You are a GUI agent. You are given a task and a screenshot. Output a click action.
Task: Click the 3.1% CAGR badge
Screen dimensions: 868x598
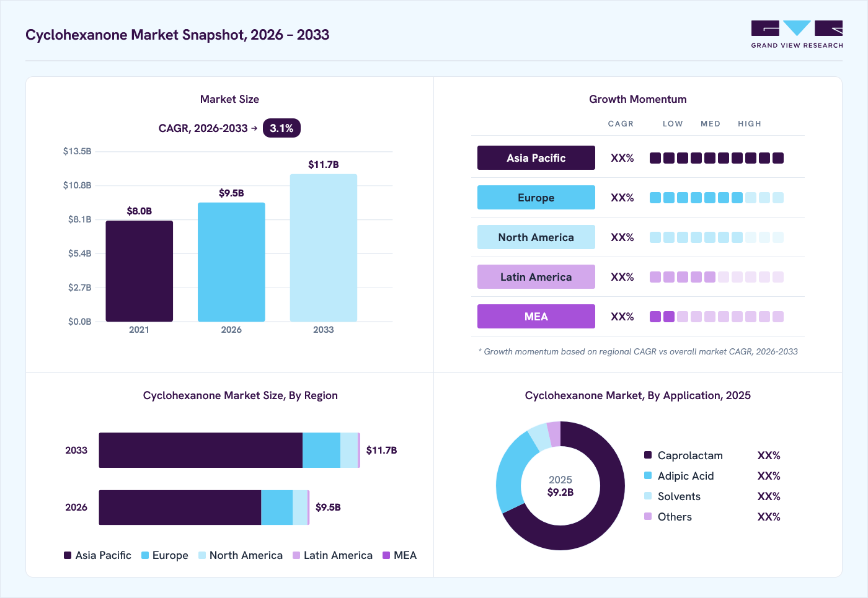tap(281, 128)
